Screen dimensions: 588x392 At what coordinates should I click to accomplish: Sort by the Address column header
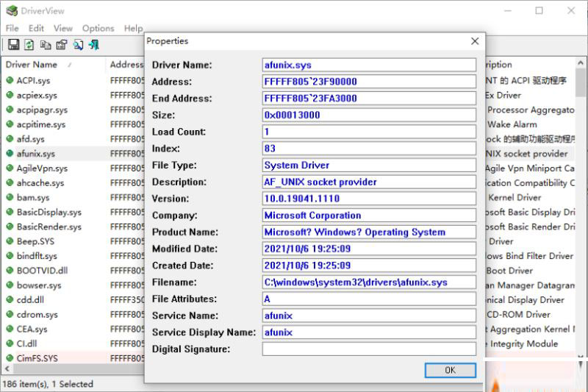pos(126,65)
